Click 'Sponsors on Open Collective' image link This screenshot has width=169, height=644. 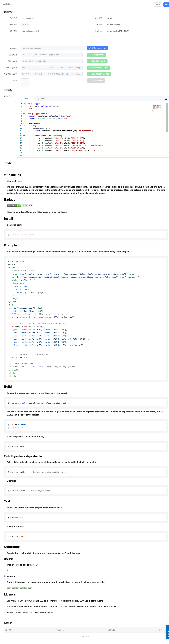click(52, 212)
